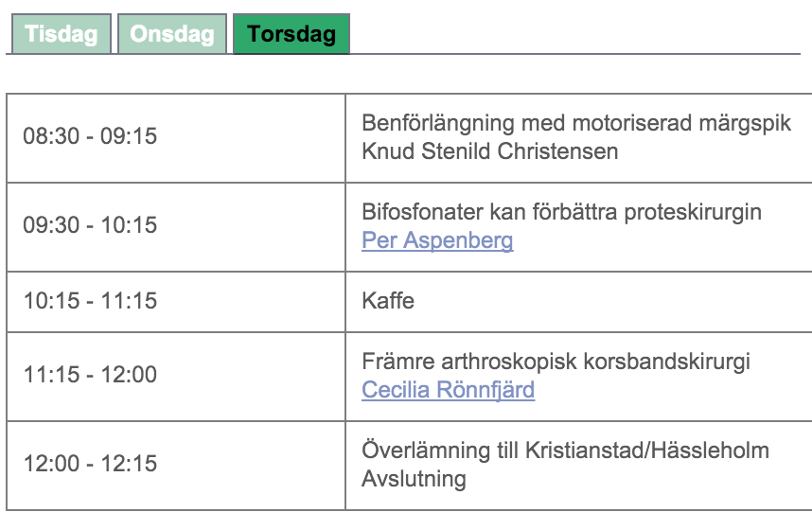Image resolution: width=812 pixels, height=530 pixels.
Task: Select the 08:30 start time
Action: pyautogui.click(x=51, y=136)
